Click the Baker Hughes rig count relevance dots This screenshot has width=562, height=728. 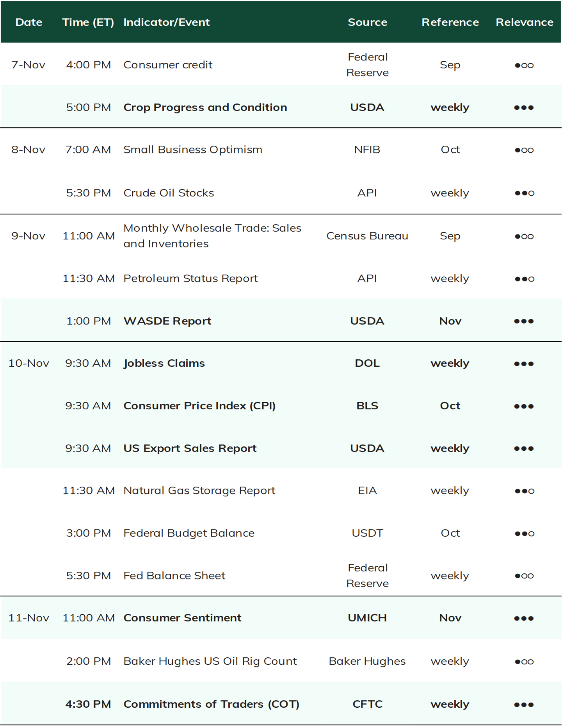point(524,662)
